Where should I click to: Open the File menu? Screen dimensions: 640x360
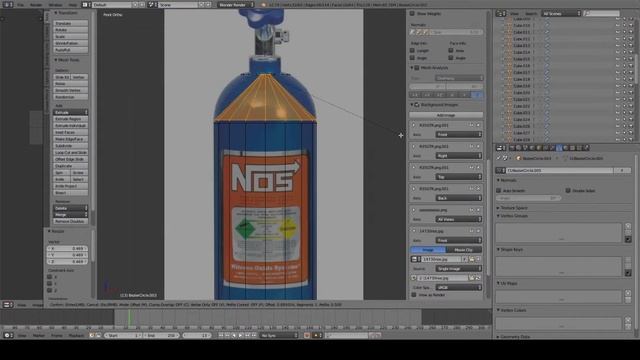click(x=20, y=5)
